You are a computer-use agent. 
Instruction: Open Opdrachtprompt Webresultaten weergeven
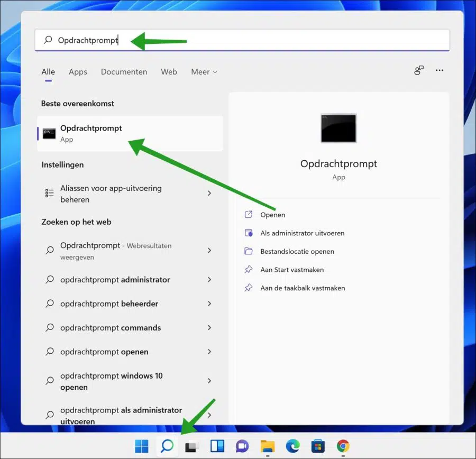pos(130,251)
